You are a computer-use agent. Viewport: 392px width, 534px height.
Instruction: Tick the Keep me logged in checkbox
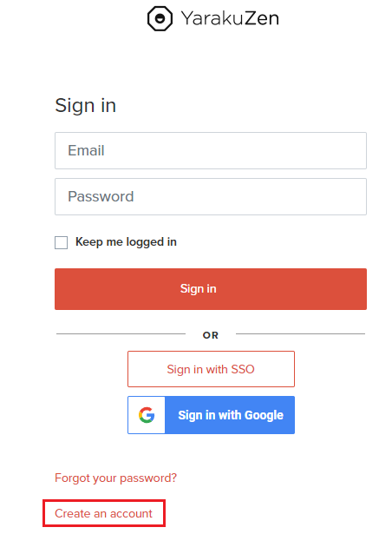tap(62, 242)
